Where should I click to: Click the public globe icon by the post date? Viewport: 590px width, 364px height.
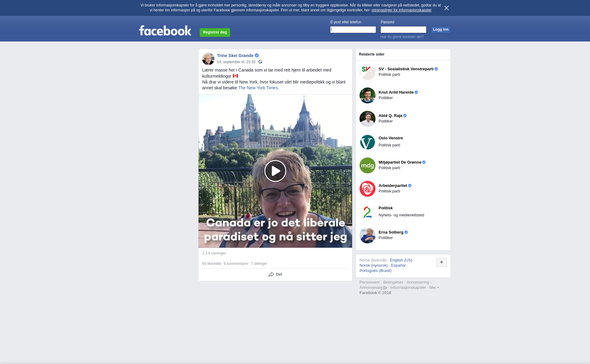[x=260, y=62]
